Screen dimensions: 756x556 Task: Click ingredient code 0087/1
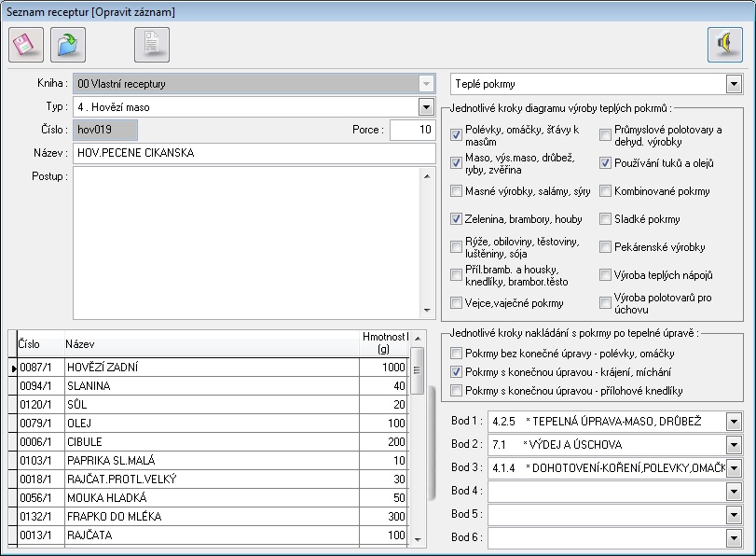pos(41,368)
